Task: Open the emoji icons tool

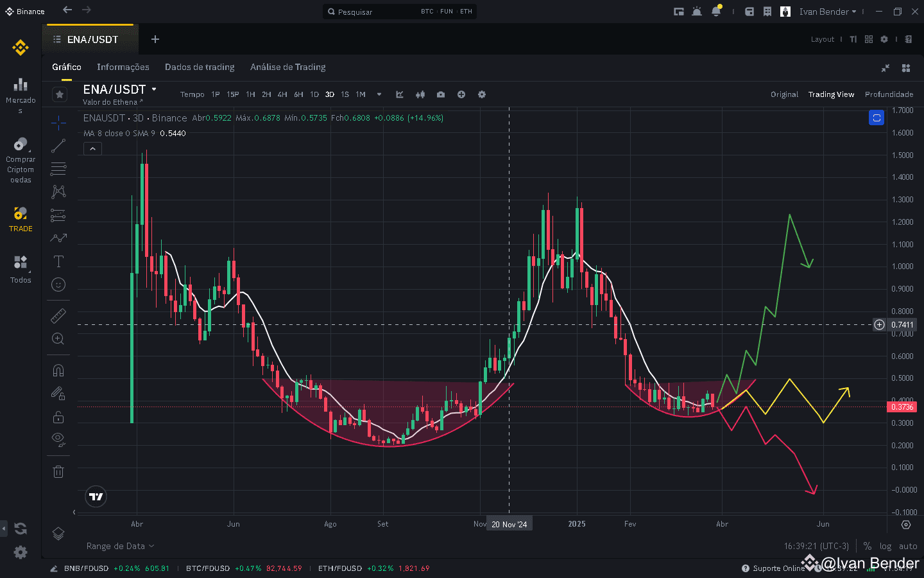Action: (58, 285)
